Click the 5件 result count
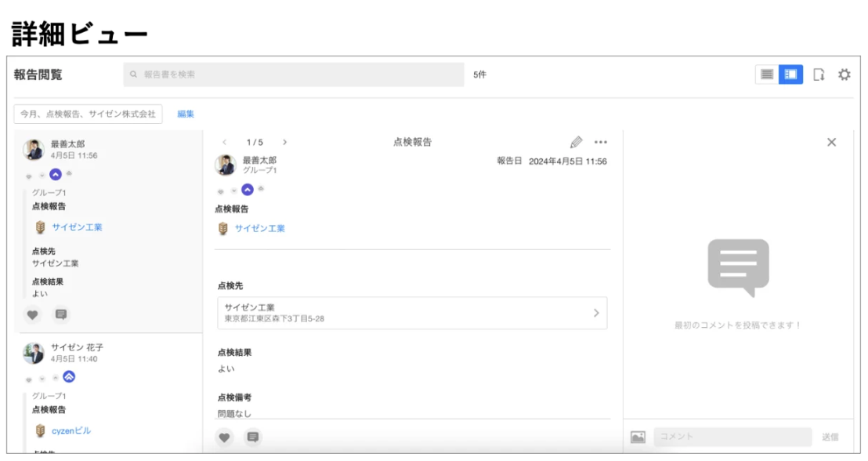 [x=480, y=74]
